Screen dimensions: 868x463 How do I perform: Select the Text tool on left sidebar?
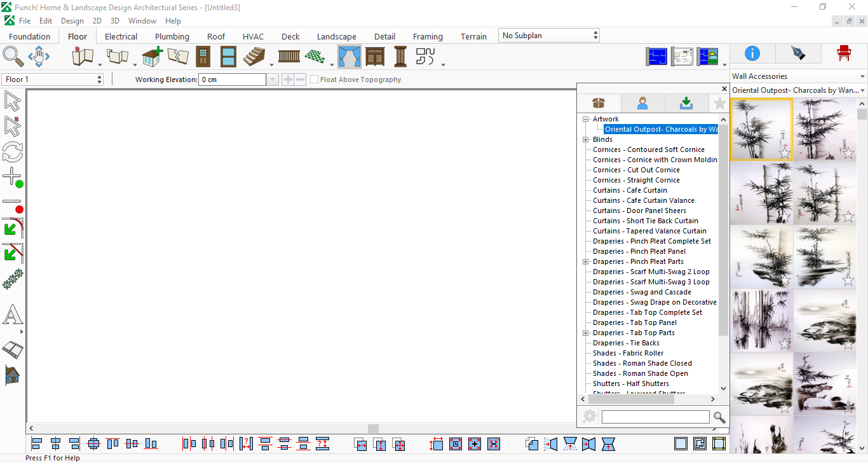point(13,315)
